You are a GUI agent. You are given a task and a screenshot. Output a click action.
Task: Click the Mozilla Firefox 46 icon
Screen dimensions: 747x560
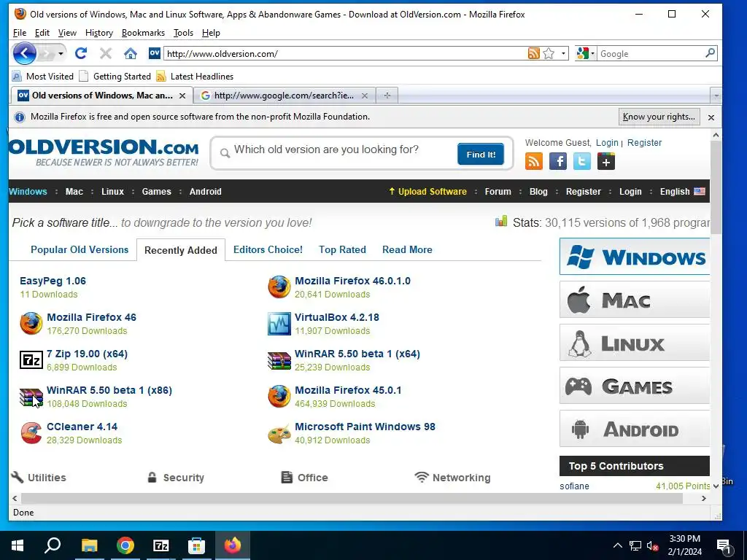pos(31,323)
